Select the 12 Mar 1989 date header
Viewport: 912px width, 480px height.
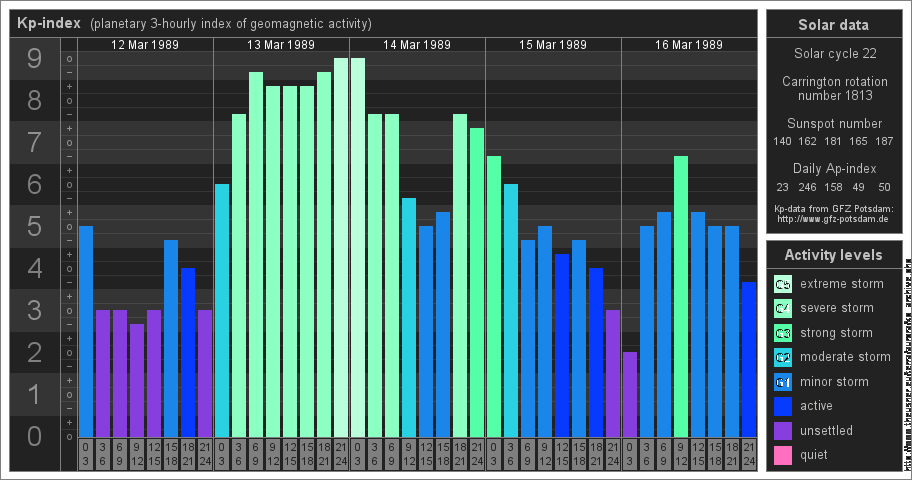[145, 45]
